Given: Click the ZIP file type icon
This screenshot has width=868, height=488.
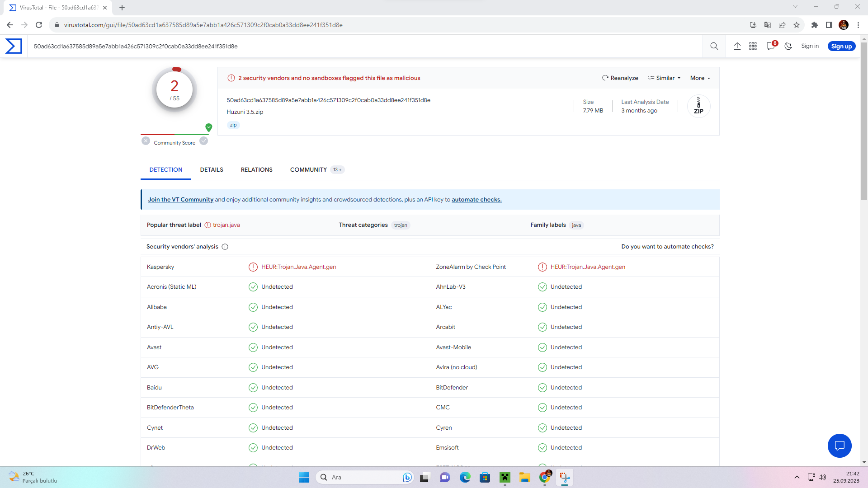Looking at the screenshot, I should [x=698, y=106].
